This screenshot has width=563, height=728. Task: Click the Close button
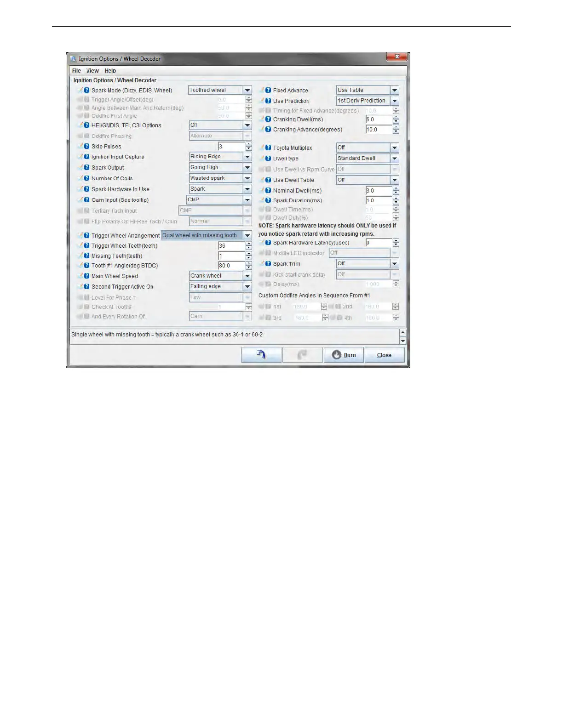(x=385, y=355)
